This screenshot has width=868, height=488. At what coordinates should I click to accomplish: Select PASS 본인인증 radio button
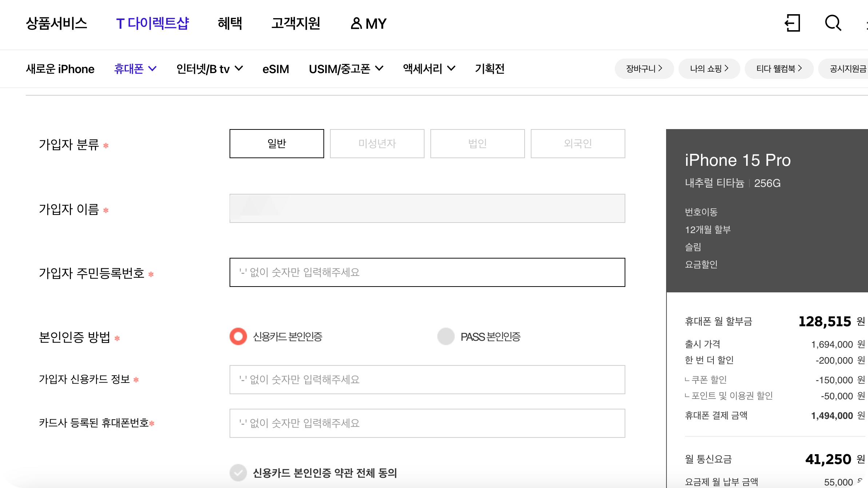point(446,336)
